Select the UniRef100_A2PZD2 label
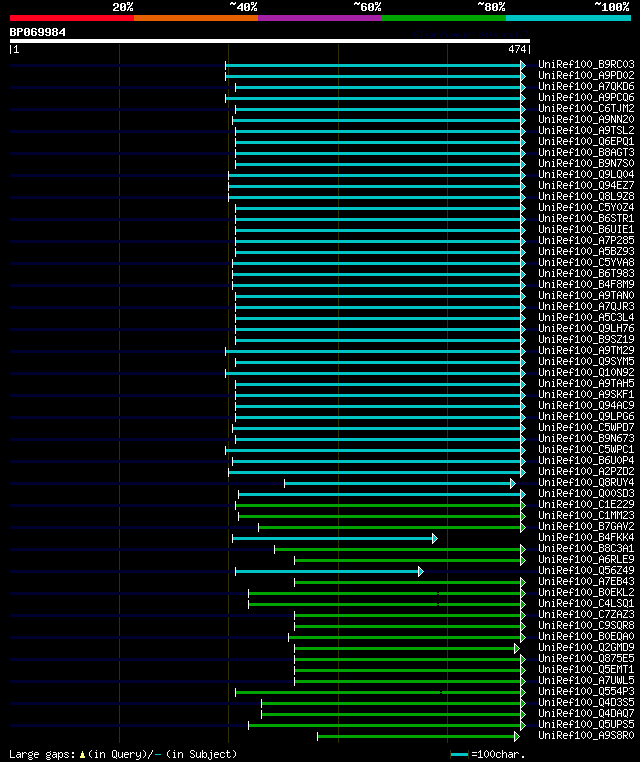This screenshot has width=640, height=762. click(586, 471)
